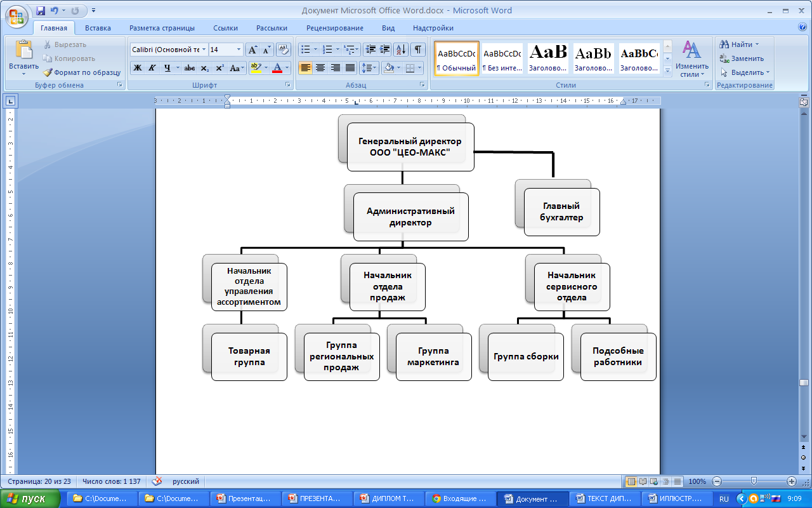Decrease font size with the shrink font icon
The image size is (812, 508).
(266, 50)
